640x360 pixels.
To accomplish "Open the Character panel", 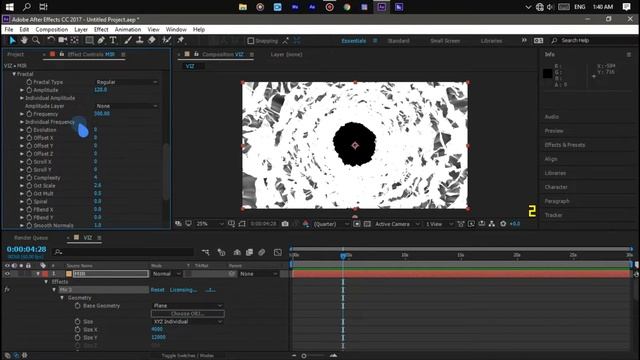I will 556,187.
